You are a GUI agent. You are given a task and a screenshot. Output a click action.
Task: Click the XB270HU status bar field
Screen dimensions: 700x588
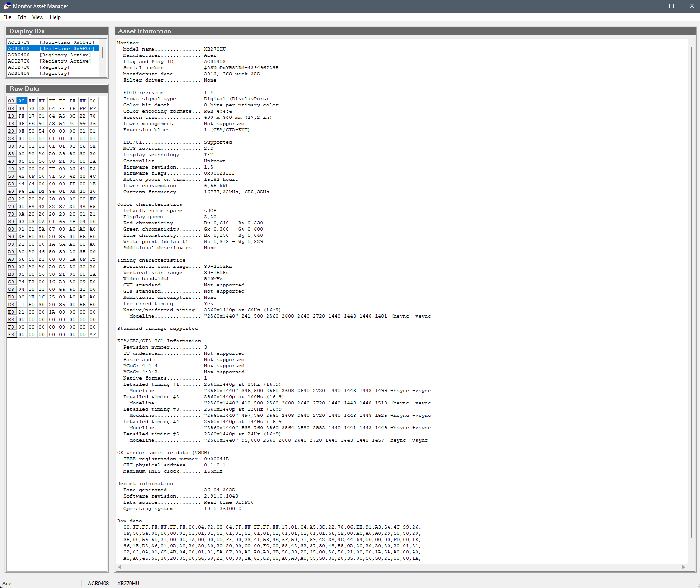pyautogui.click(x=129, y=584)
